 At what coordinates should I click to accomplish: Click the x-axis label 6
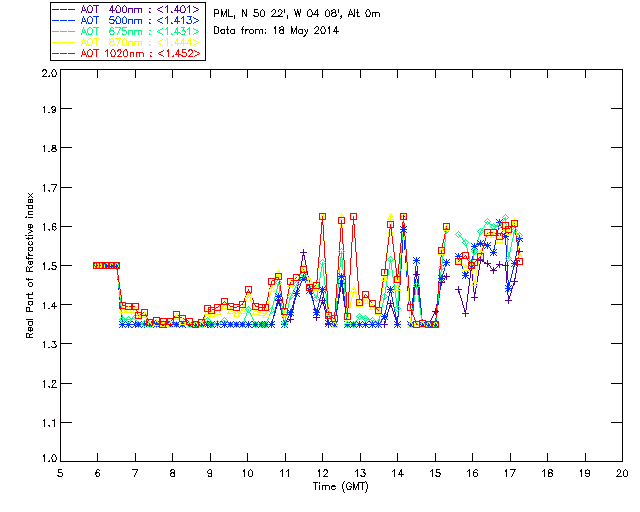point(98,473)
